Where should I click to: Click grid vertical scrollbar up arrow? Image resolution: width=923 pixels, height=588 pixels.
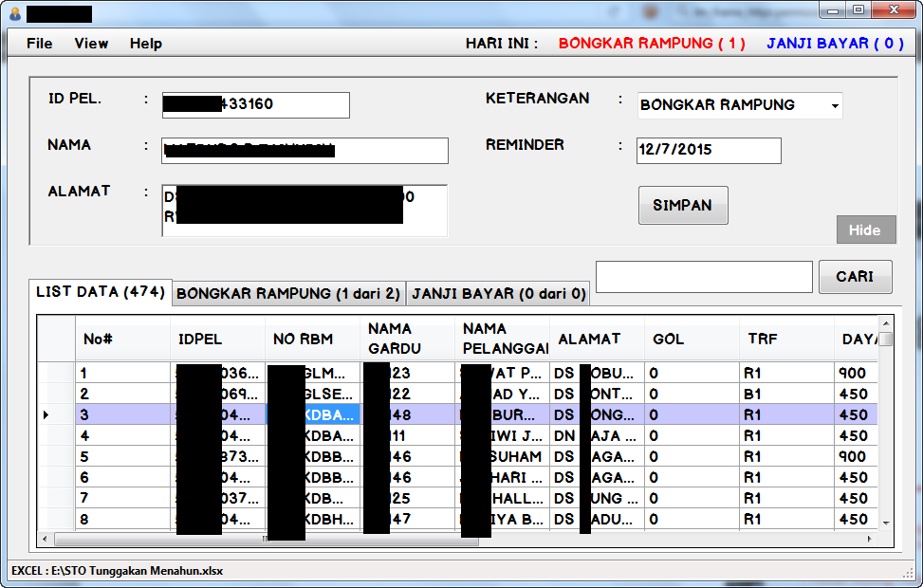tap(885, 323)
